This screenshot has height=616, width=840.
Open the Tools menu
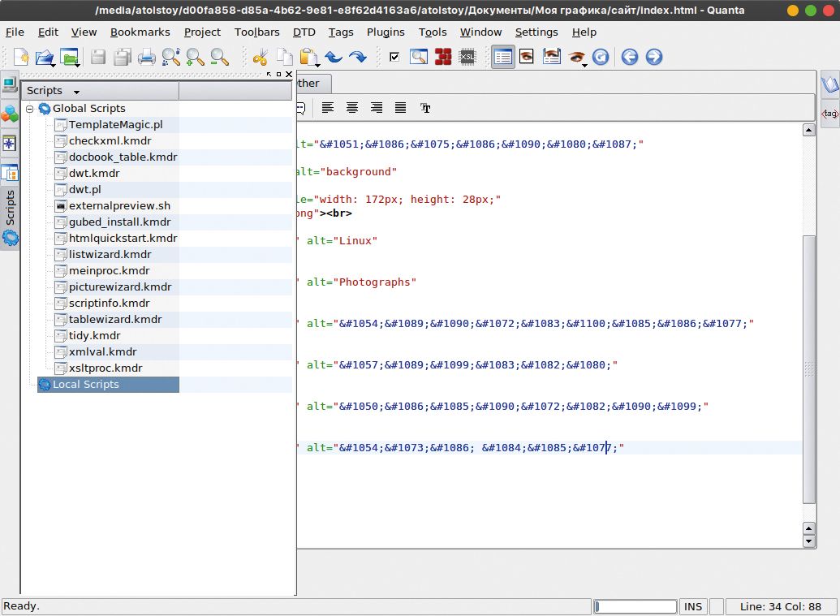point(432,32)
